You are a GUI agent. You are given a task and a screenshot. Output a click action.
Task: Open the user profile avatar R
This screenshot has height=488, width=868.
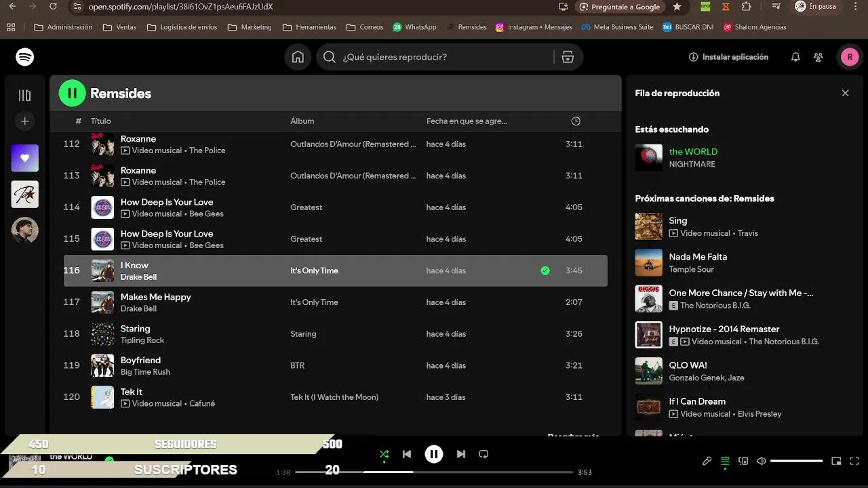(x=850, y=57)
